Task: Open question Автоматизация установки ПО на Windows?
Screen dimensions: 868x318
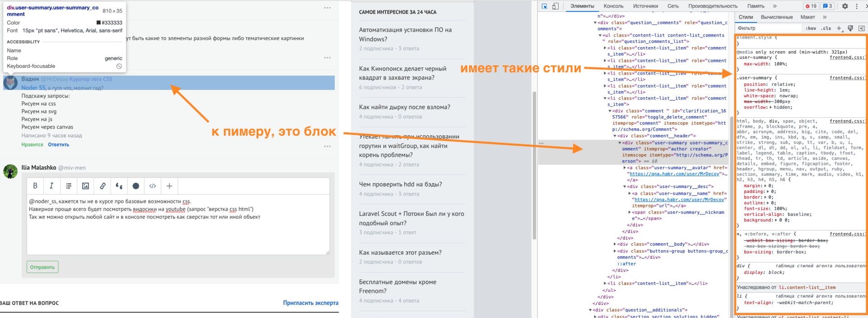Action: pyautogui.click(x=405, y=34)
